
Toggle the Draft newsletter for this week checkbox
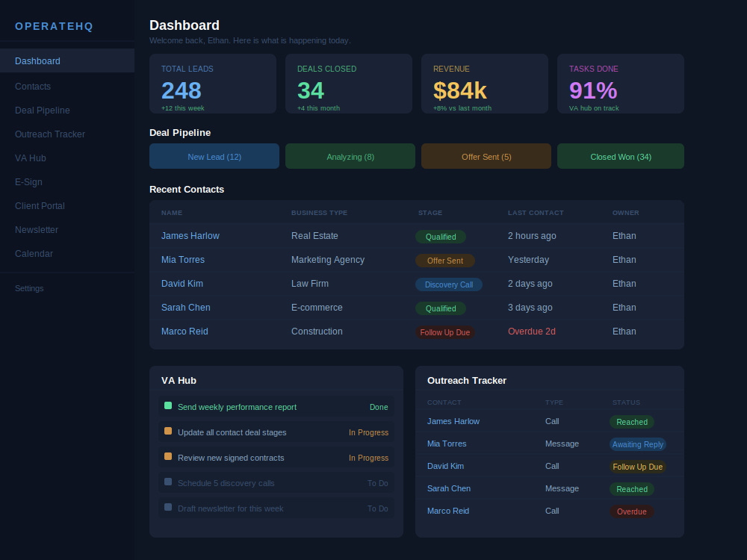pos(167,507)
